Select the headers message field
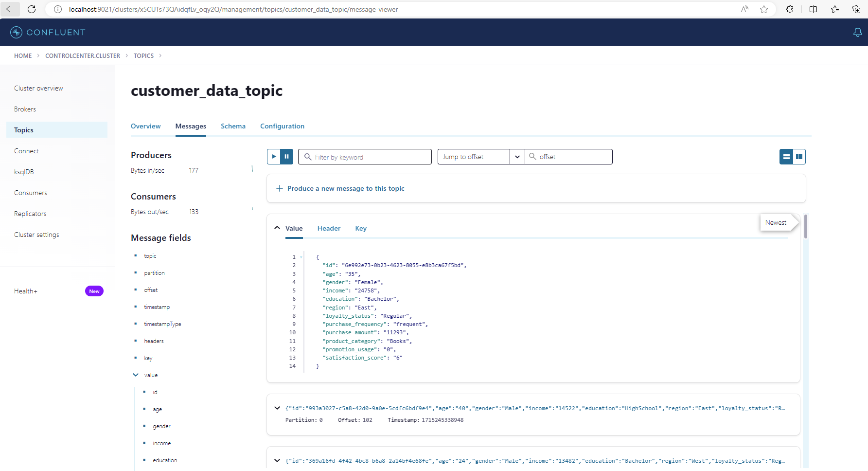 click(x=154, y=341)
